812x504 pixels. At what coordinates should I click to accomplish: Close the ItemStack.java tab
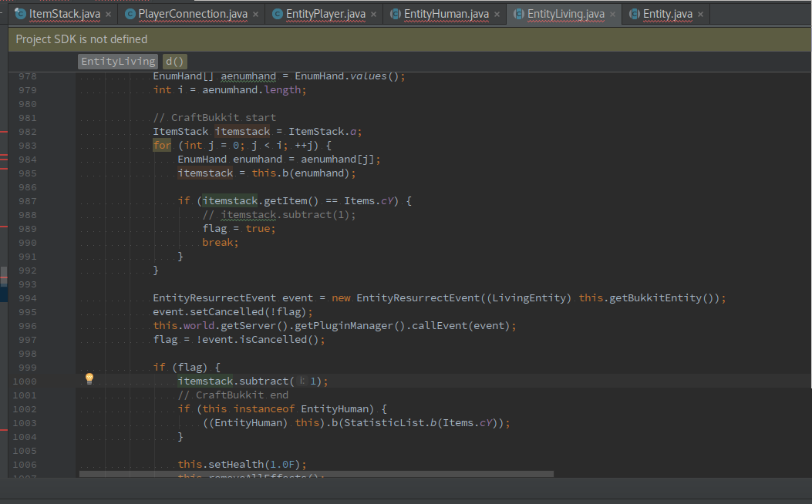108,15
